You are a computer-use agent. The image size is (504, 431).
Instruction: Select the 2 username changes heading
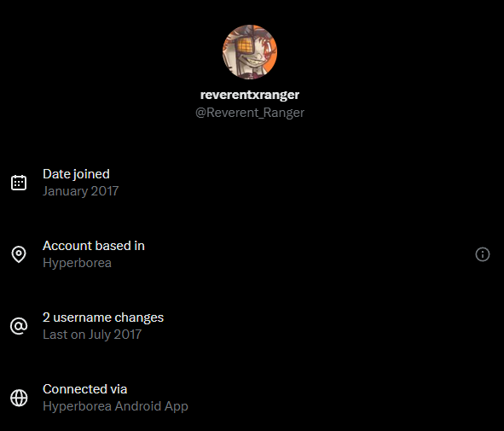103,317
